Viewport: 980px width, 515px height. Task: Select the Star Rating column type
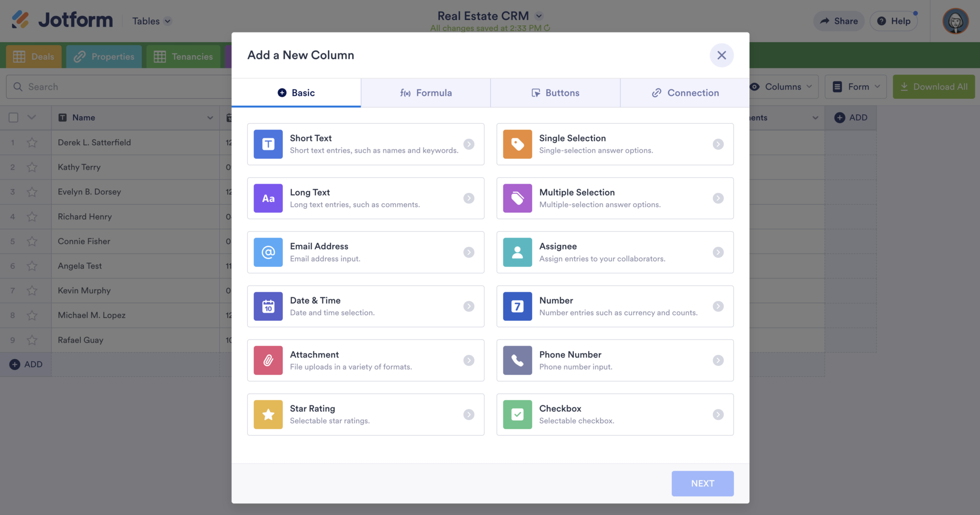tap(365, 414)
